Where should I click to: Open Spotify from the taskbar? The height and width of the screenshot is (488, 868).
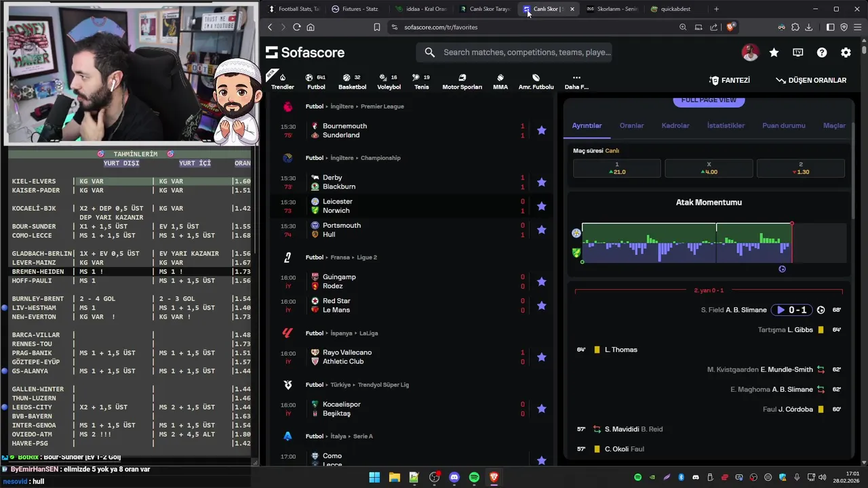tap(474, 477)
